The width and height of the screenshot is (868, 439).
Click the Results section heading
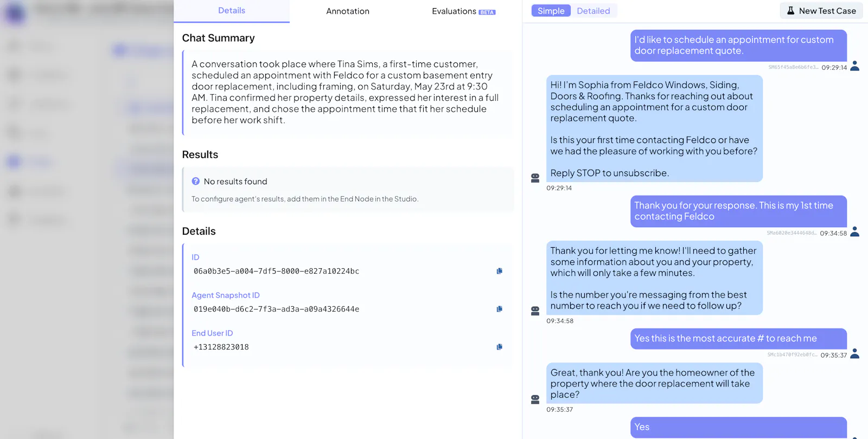click(x=200, y=154)
